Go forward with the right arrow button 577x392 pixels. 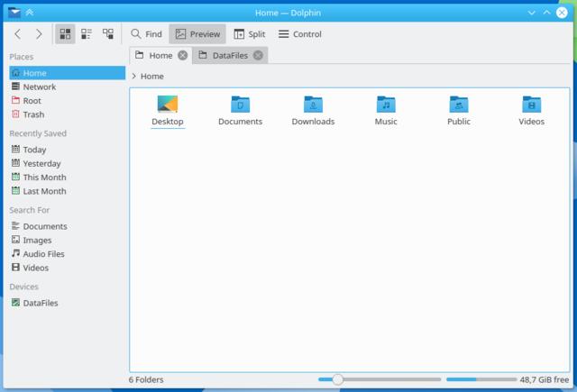[39, 34]
